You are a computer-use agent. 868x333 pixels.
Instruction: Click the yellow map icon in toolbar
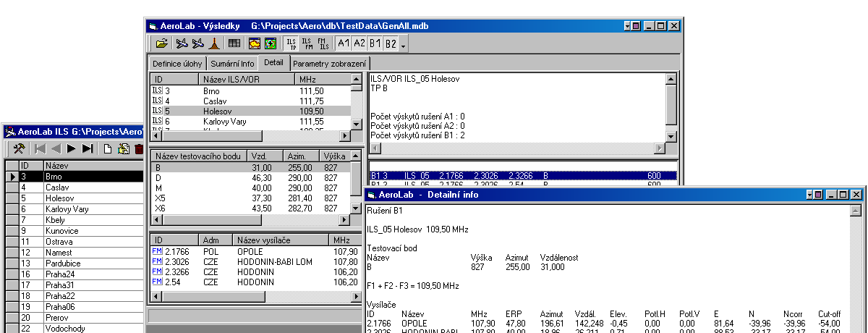click(x=255, y=43)
